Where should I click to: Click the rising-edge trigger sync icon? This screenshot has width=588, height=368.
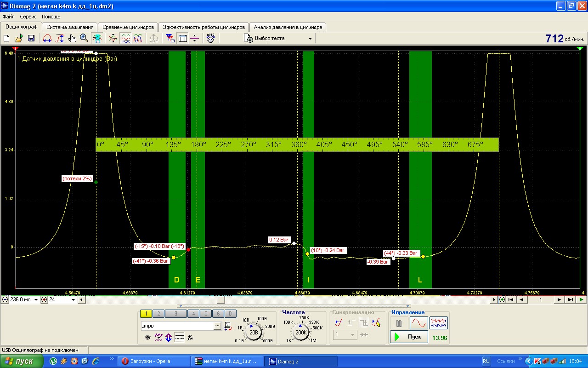tap(339, 322)
